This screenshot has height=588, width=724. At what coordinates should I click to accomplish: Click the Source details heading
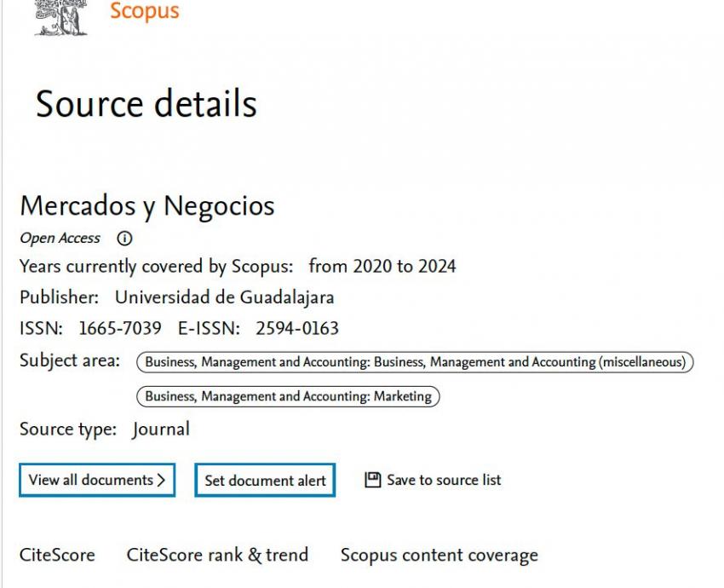[146, 104]
